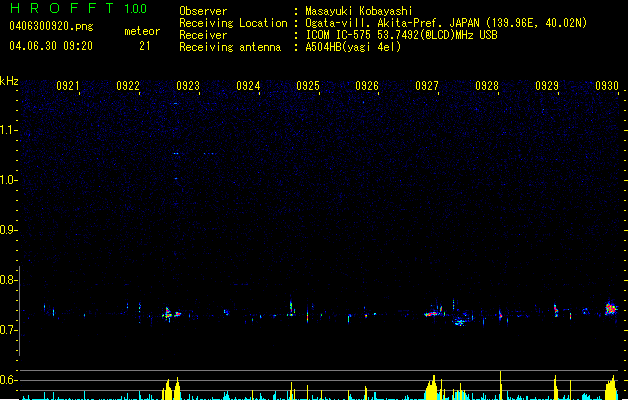Click the bright meteor echo at 0930

pos(611,308)
